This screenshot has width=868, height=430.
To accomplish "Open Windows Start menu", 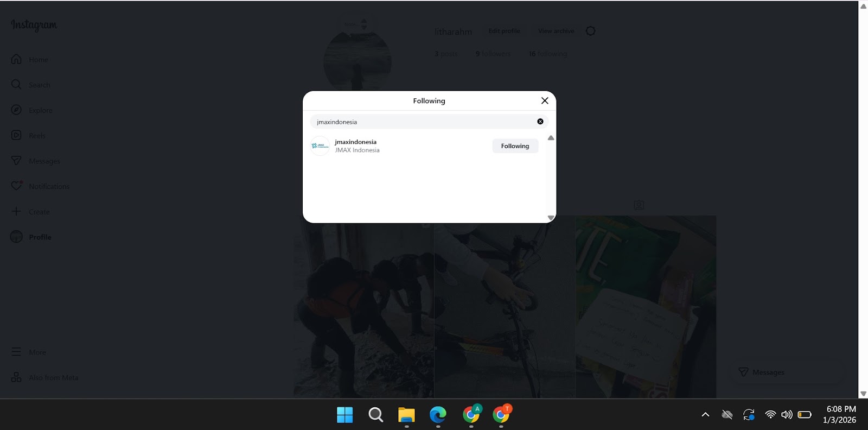I will pos(344,415).
